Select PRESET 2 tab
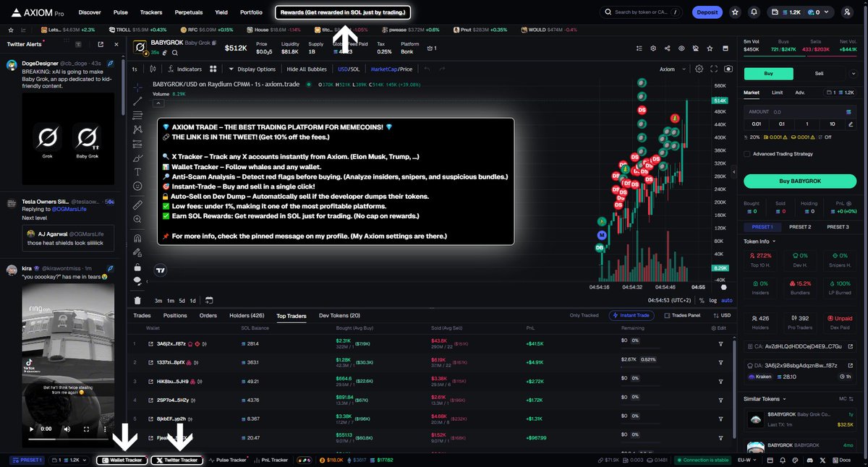 pos(799,227)
